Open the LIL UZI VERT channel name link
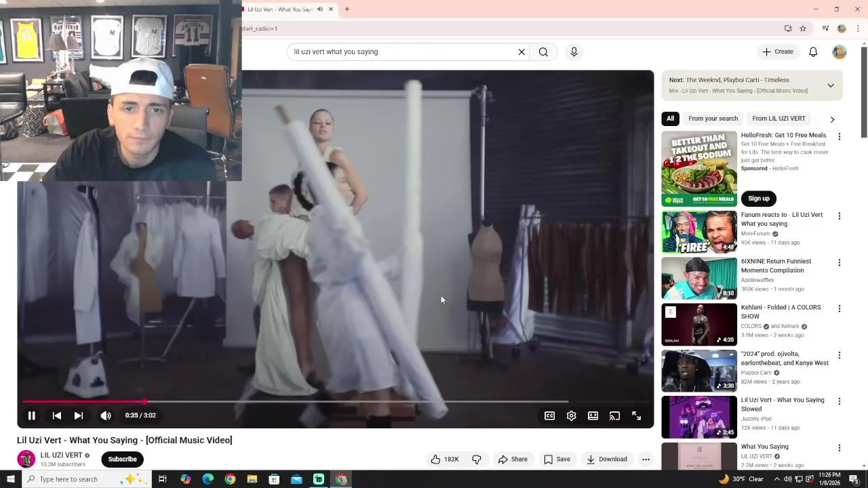The width and height of the screenshot is (868, 488). 61,455
